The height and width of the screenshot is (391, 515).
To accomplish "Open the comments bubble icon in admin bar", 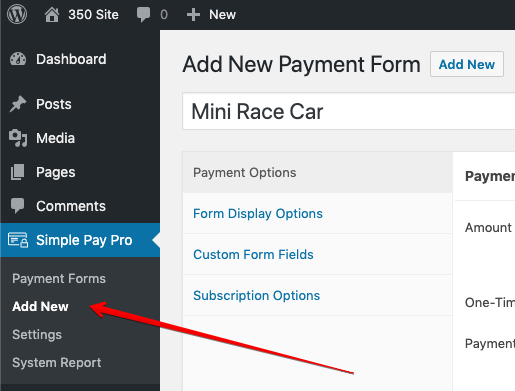I will pyautogui.click(x=143, y=15).
